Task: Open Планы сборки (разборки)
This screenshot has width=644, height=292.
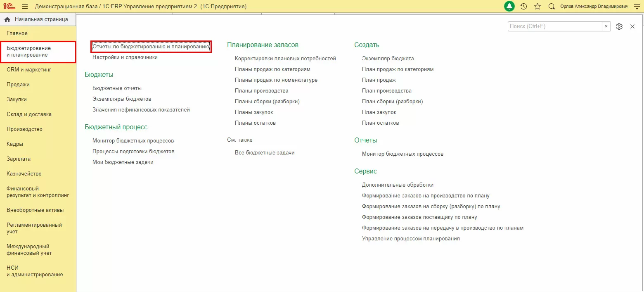Action: pyautogui.click(x=267, y=102)
